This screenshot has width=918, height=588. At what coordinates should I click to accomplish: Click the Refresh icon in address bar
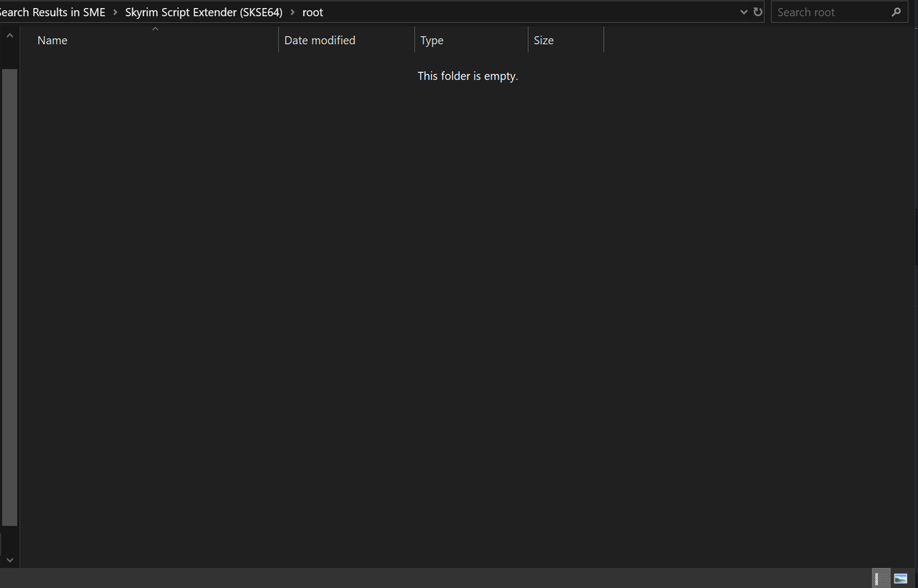(758, 12)
